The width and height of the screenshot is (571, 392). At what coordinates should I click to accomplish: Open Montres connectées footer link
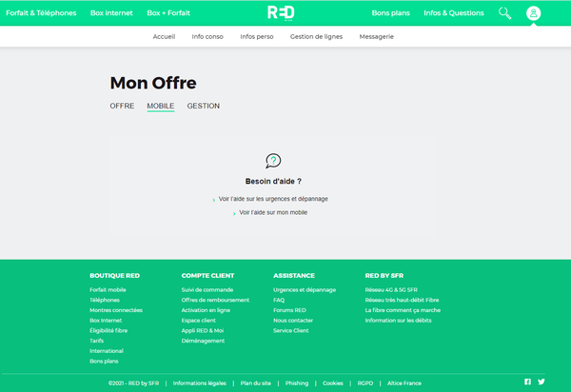[x=116, y=310]
